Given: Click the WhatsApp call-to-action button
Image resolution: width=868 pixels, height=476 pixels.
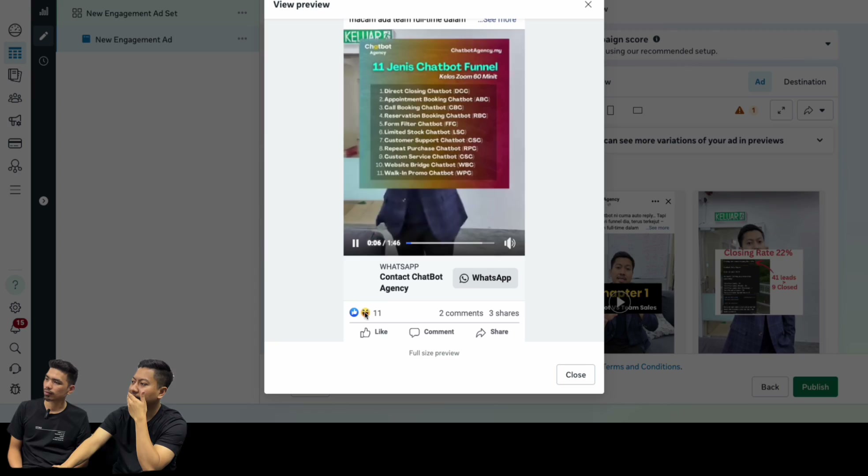Looking at the screenshot, I should 485,278.
